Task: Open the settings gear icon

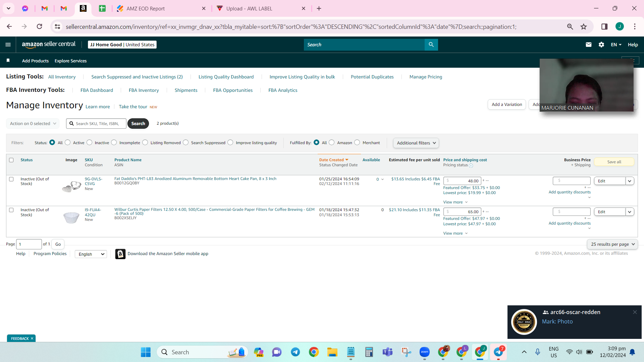Action: (x=601, y=45)
